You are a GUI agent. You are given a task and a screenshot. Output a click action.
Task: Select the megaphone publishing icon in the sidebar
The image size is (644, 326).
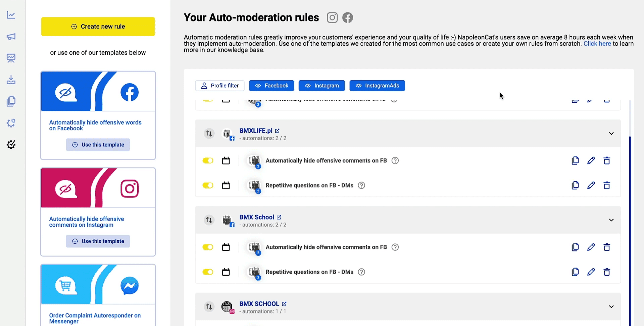[x=11, y=37]
